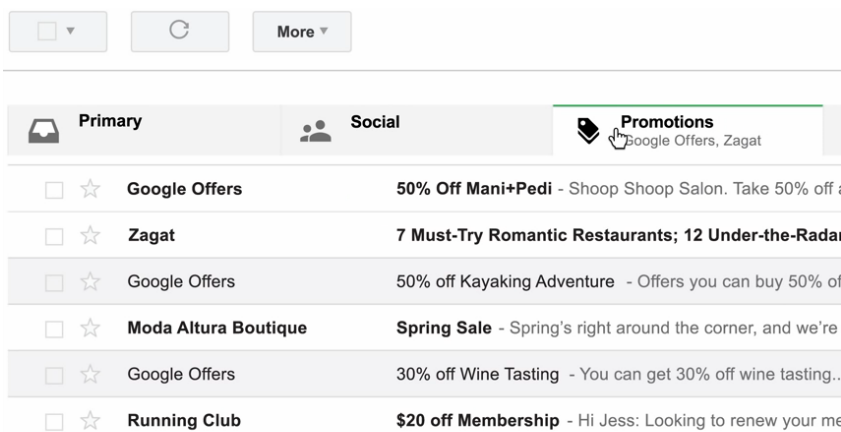Viewport: 841px width, 432px height.
Task: Click the Primary inbox tray icon
Action: [x=43, y=131]
